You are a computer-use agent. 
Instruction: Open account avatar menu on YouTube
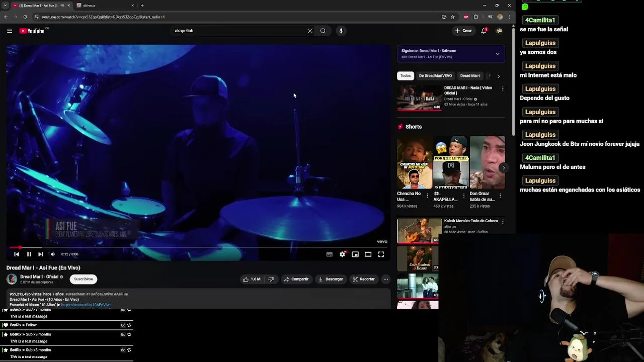click(499, 31)
